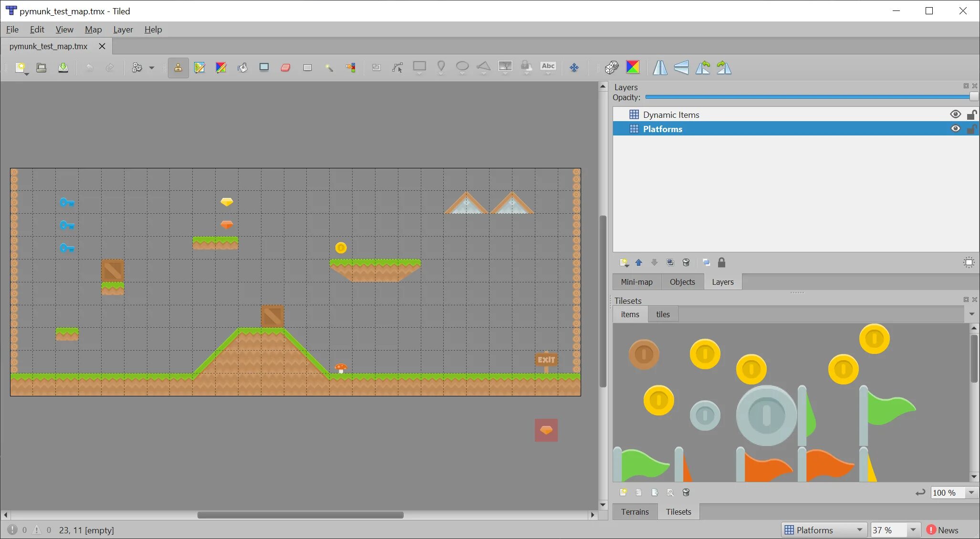This screenshot has width=980, height=539.
Task: Open the Layer menu
Action: [122, 29]
